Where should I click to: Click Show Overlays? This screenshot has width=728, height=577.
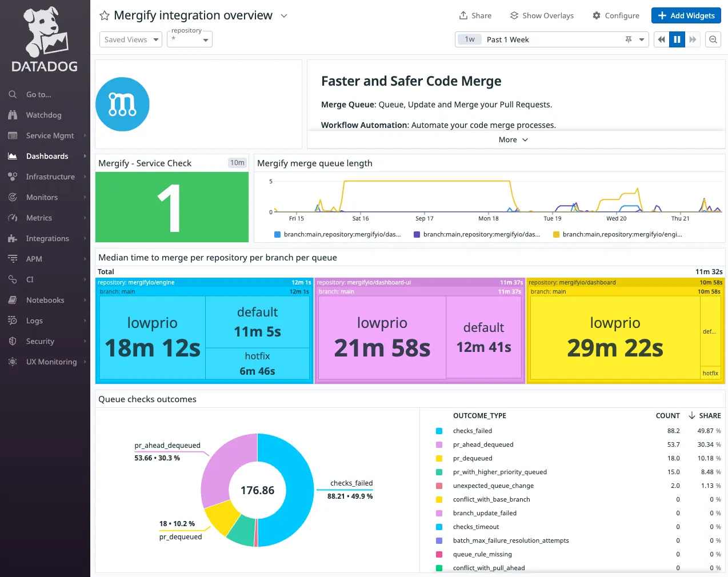[x=542, y=15]
